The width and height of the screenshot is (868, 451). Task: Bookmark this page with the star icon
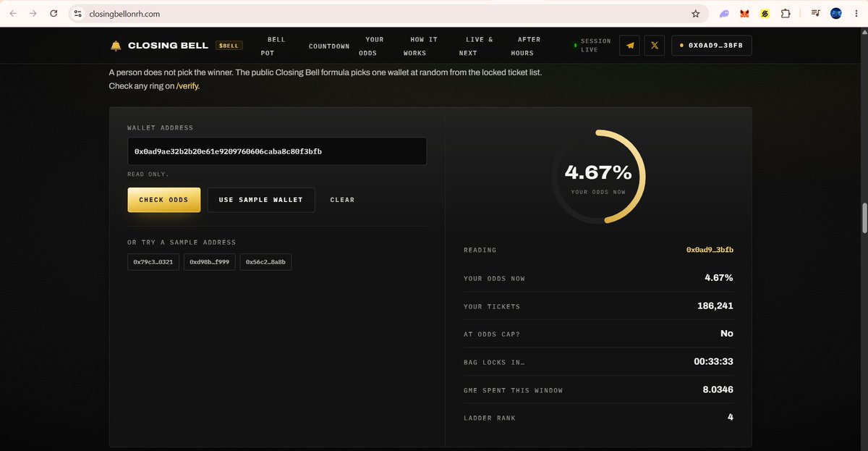click(x=696, y=13)
